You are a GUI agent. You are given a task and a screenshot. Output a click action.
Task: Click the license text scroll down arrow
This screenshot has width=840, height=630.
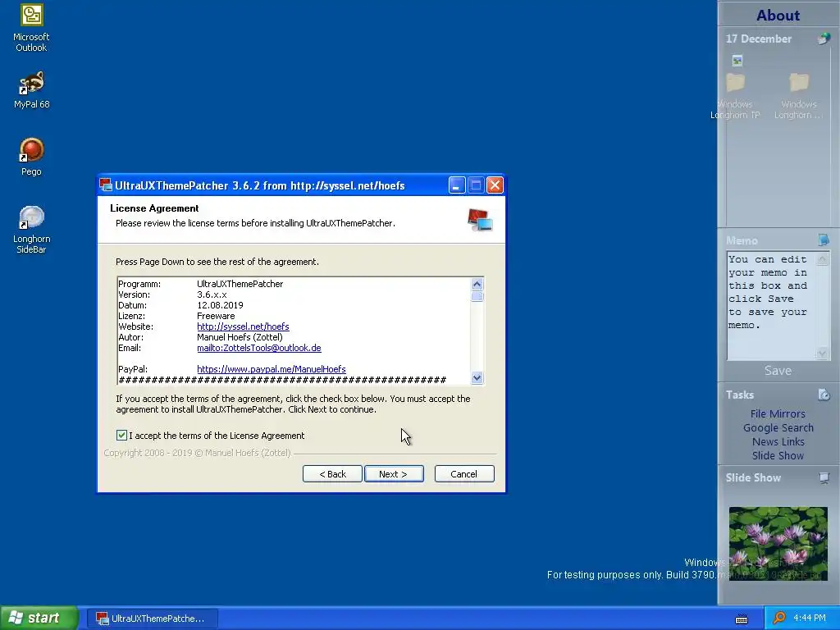click(x=477, y=377)
